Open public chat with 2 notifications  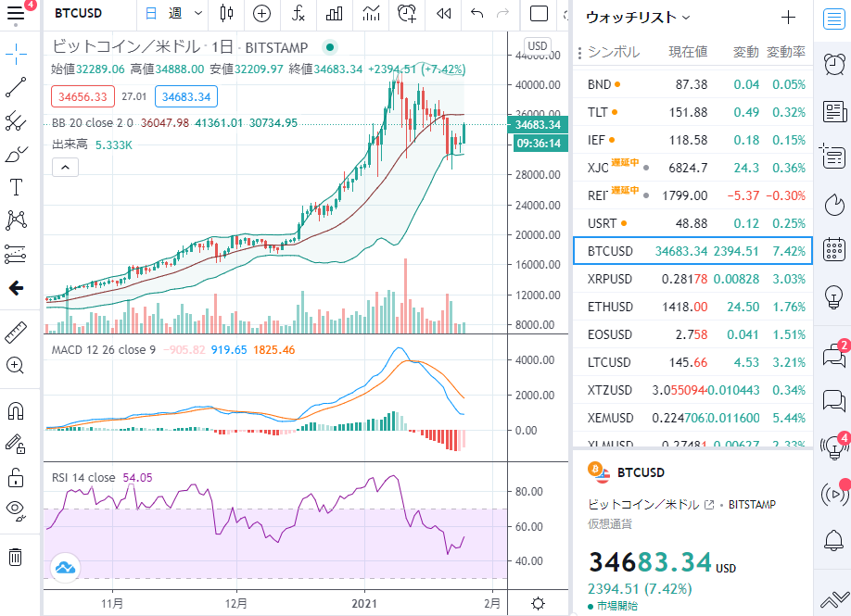pos(833,356)
